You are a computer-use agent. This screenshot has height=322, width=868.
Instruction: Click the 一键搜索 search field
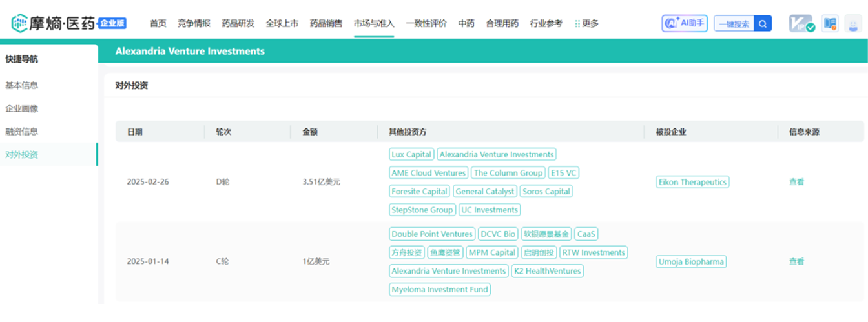734,24
